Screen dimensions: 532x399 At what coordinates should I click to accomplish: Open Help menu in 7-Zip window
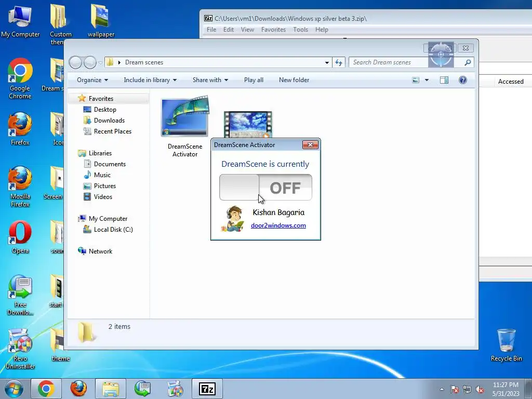pos(322,30)
